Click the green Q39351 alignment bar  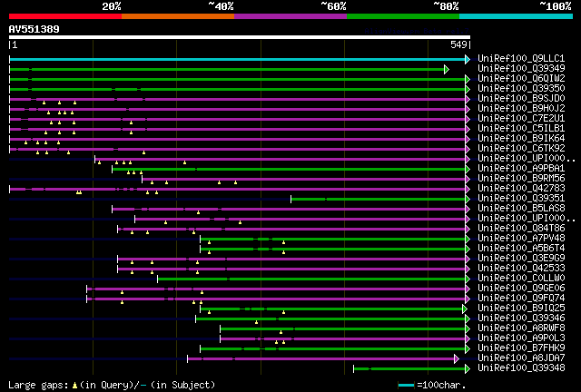(x=379, y=200)
